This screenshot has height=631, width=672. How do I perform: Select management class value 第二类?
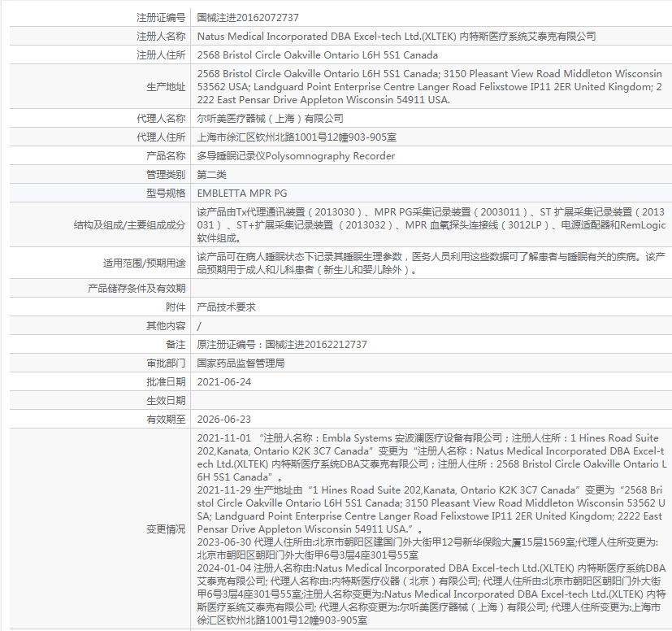pos(212,175)
